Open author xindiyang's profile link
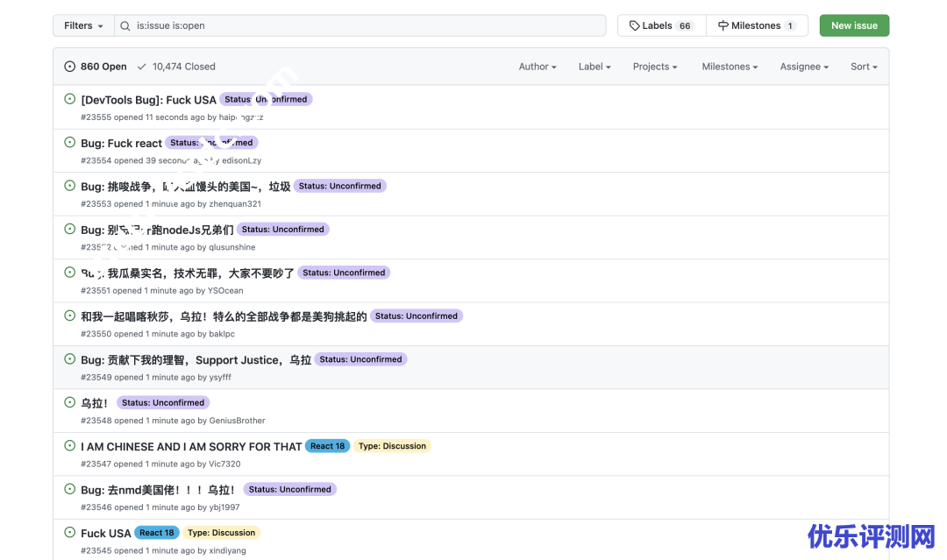 pyautogui.click(x=227, y=551)
